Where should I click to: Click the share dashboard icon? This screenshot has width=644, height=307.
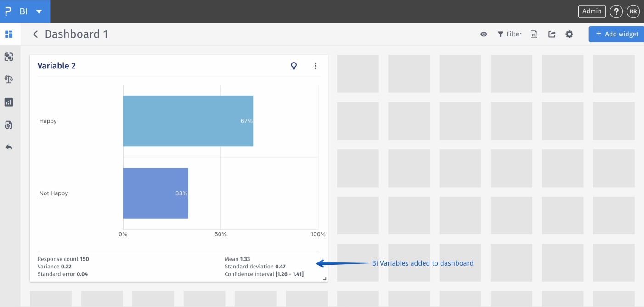tap(552, 34)
